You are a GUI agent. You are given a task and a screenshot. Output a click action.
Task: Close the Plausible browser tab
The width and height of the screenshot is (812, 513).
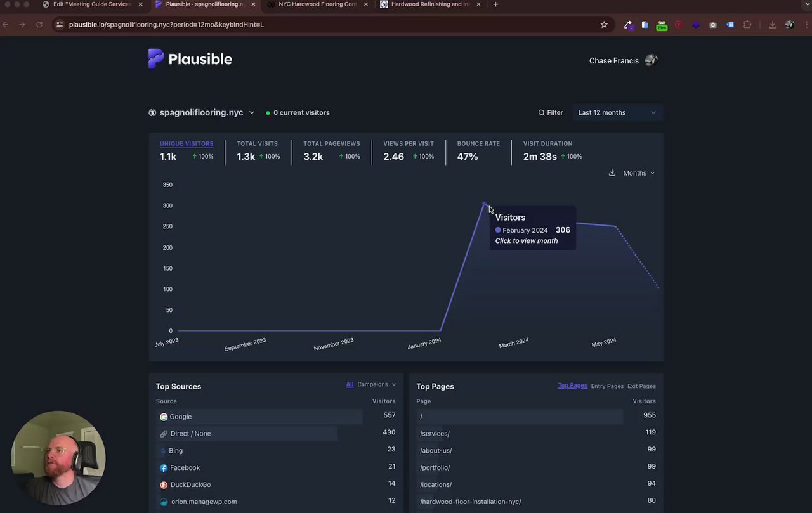point(253,4)
